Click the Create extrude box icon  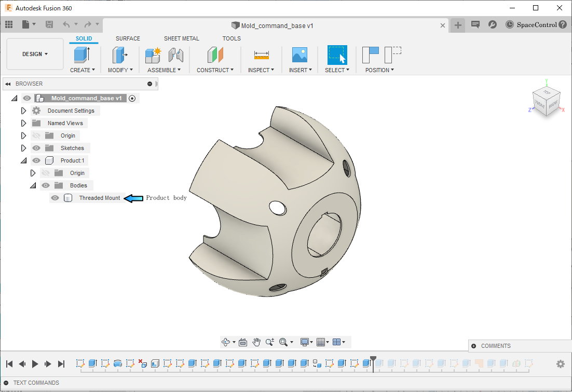point(82,55)
